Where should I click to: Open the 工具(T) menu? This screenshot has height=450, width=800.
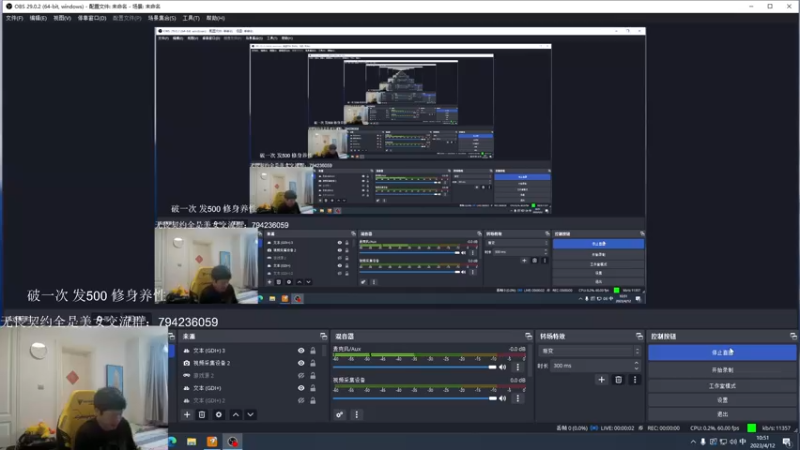[x=190, y=18]
